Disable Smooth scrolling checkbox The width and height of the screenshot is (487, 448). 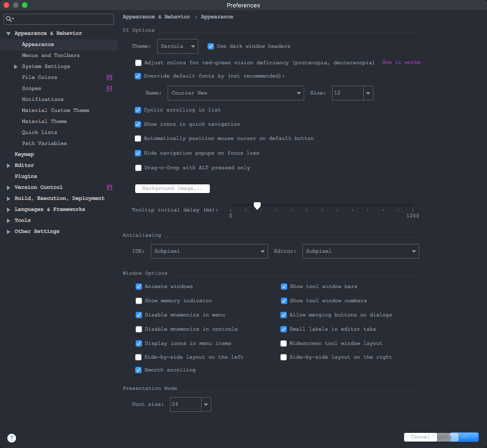138,370
